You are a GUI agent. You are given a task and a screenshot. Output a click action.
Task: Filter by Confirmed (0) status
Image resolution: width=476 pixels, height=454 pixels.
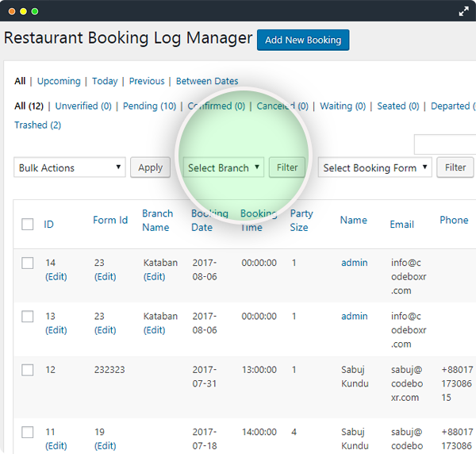click(216, 106)
